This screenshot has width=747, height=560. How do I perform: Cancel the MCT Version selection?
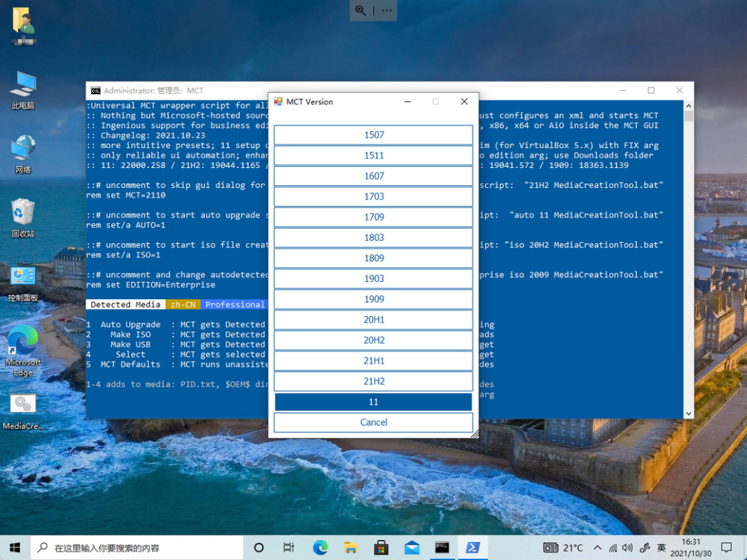pyautogui.click(x=373, y=422)
